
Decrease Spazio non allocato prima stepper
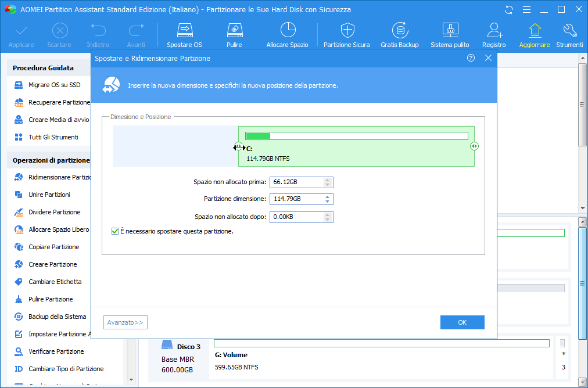pyautogui.click(x=327, y=185)
